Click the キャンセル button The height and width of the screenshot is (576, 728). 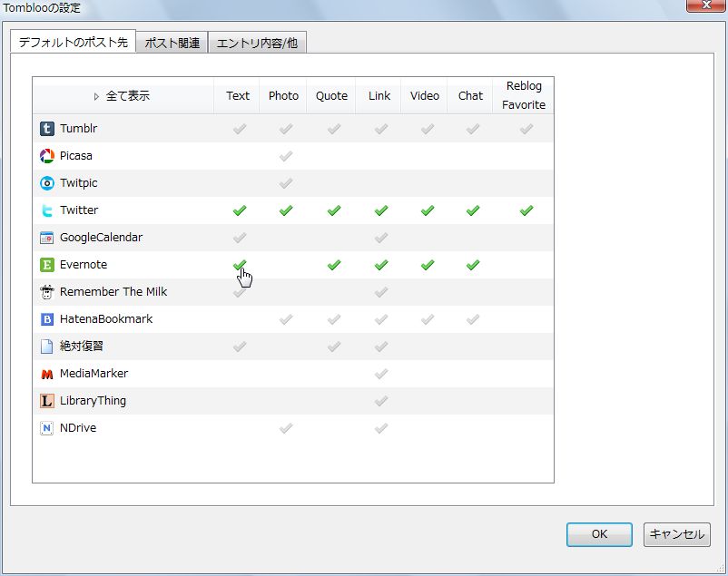pos(677,534)
